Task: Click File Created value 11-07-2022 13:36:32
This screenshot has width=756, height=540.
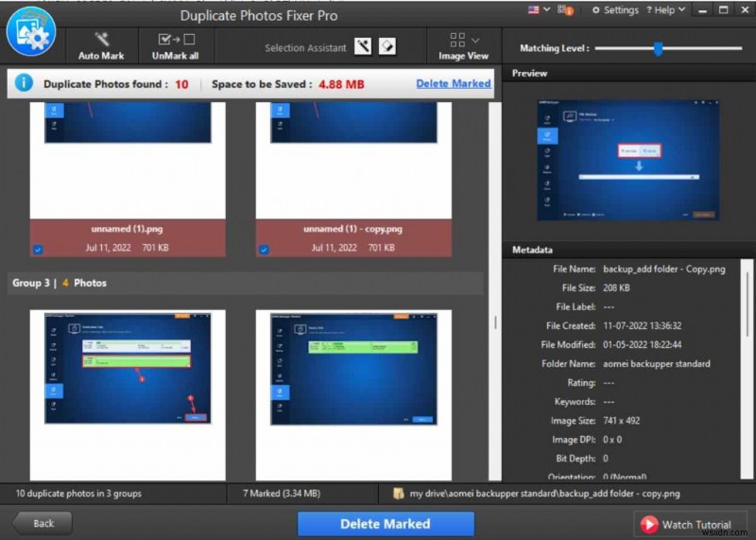Action: tap(643, 325)
